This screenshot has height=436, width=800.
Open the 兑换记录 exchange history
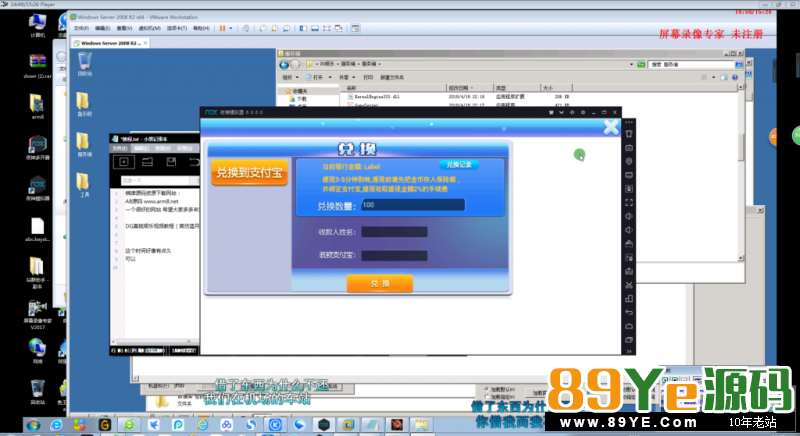(x=459, y=165)
